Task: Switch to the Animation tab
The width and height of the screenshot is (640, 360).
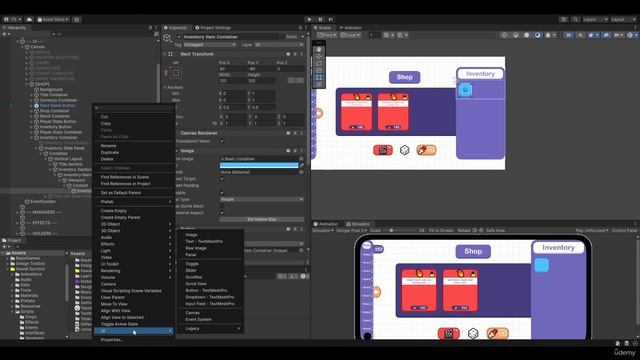Action: point(326,224)
